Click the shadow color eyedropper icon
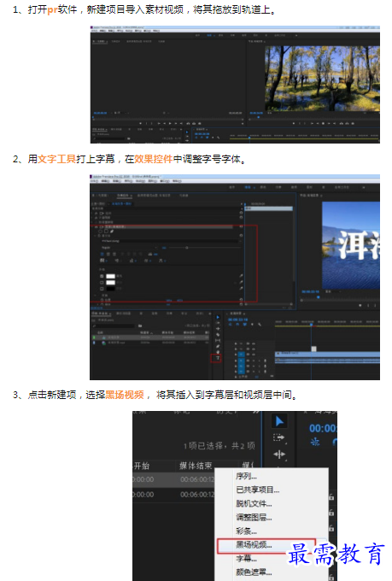392x581 pixels. click(241, 288)
